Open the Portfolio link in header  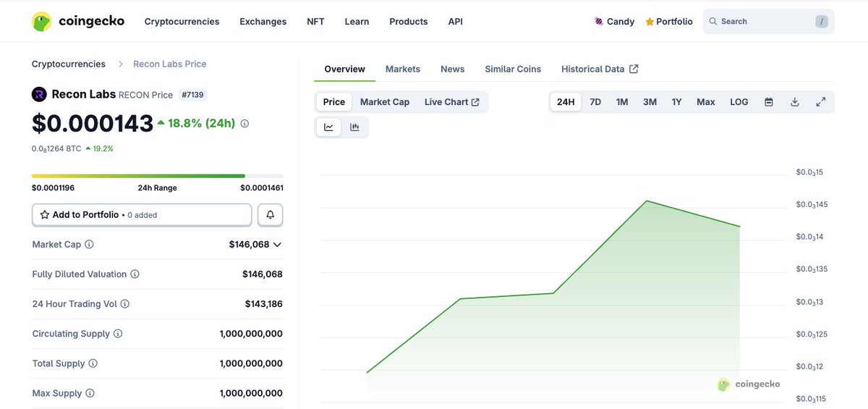click(669, 22)
